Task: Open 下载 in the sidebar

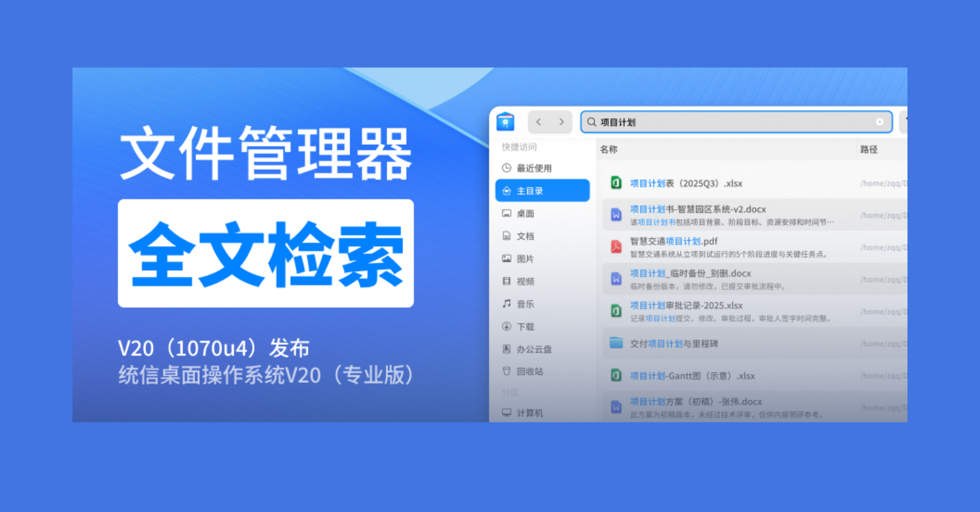Action: click(542, 326)
